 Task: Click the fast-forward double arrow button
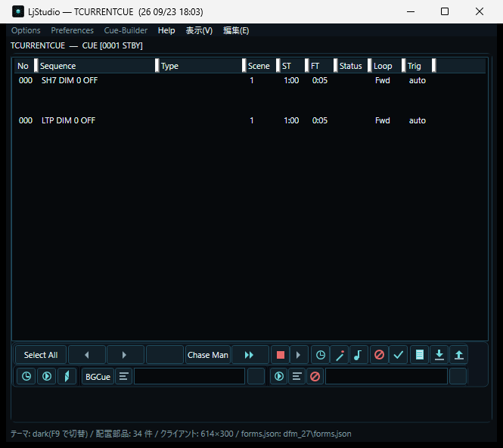[250, 355]
